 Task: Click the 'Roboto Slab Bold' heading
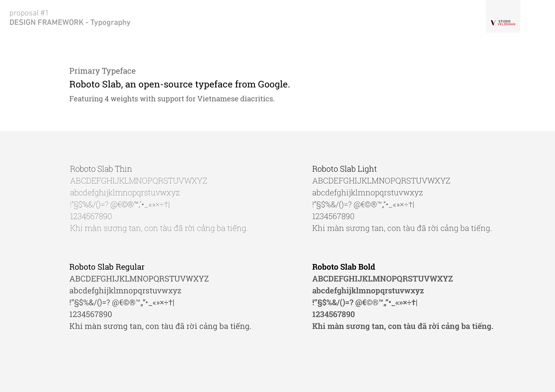tap(344, 267)
